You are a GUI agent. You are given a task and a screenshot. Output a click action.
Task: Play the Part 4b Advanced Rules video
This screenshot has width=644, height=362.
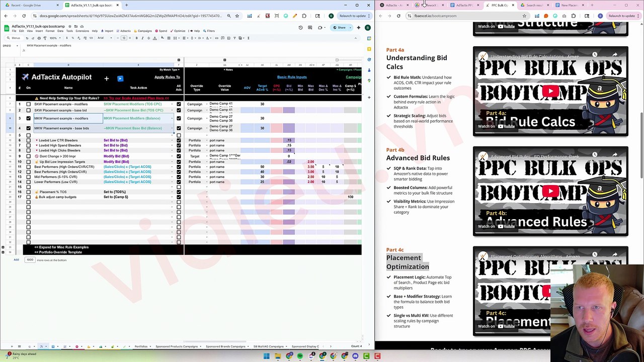pyautogui.click(x=550, y=191)
